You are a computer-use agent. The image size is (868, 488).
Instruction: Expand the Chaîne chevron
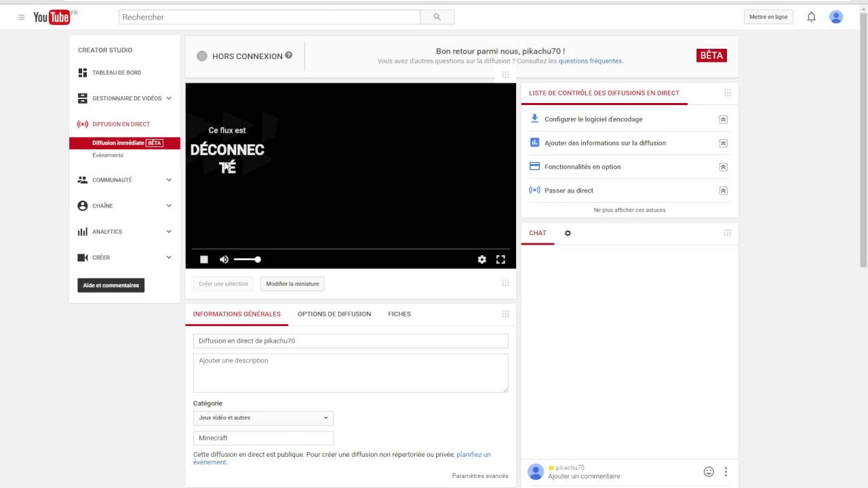click(169, 205)
